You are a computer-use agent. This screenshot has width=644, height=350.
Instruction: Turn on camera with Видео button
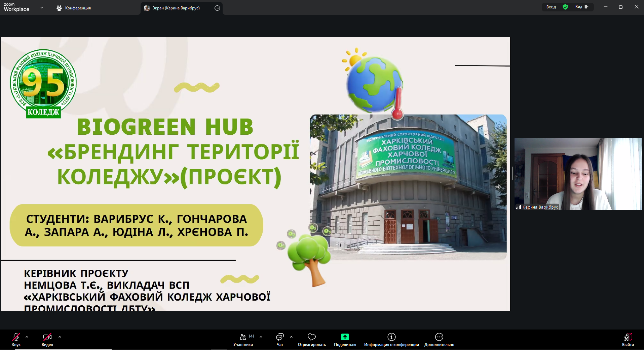(47, 339)
